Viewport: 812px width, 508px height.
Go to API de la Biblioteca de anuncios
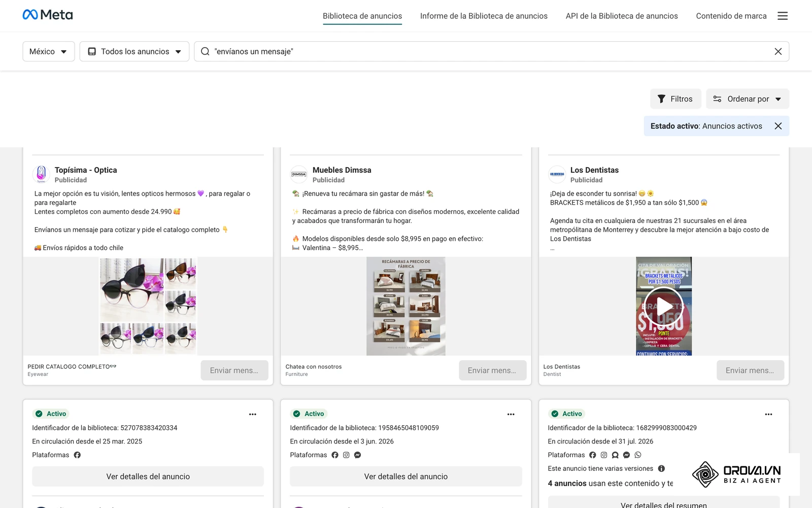click(622, 16)
